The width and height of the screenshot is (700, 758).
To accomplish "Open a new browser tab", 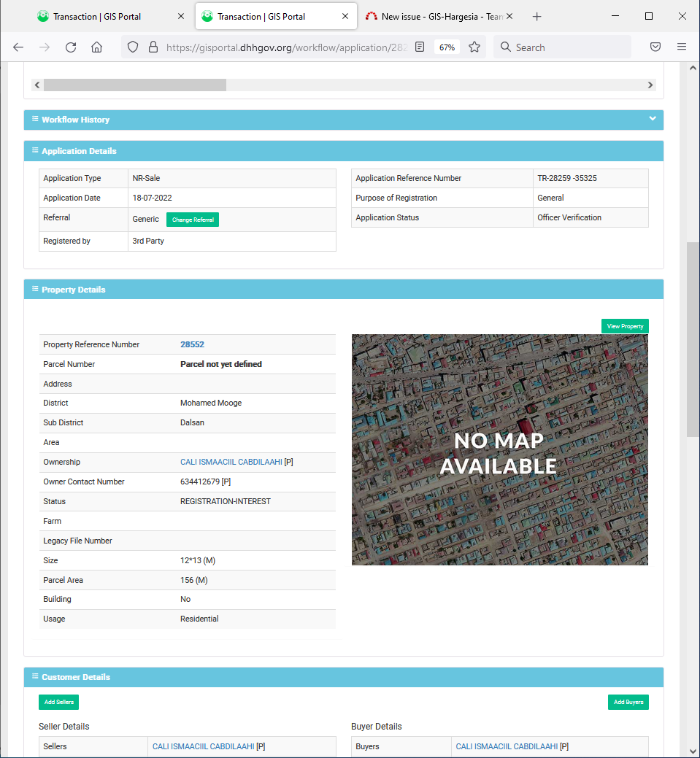I will click(536, 17).
